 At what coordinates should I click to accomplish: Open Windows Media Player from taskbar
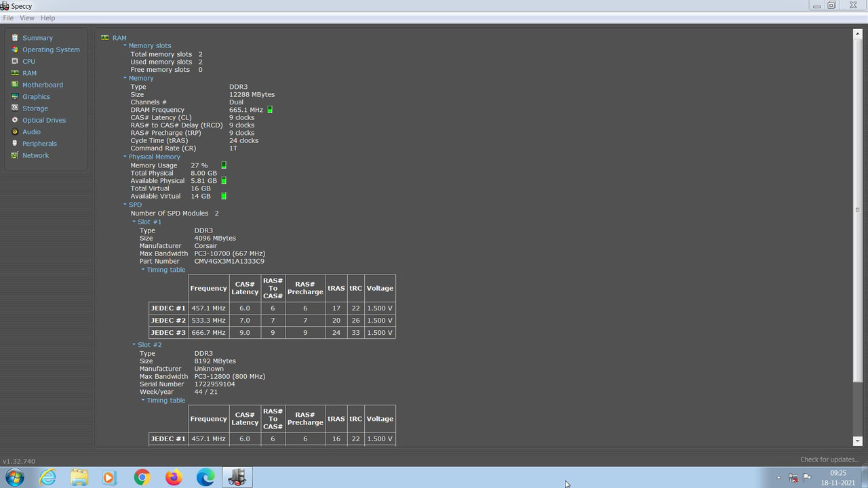coord(110,477)
